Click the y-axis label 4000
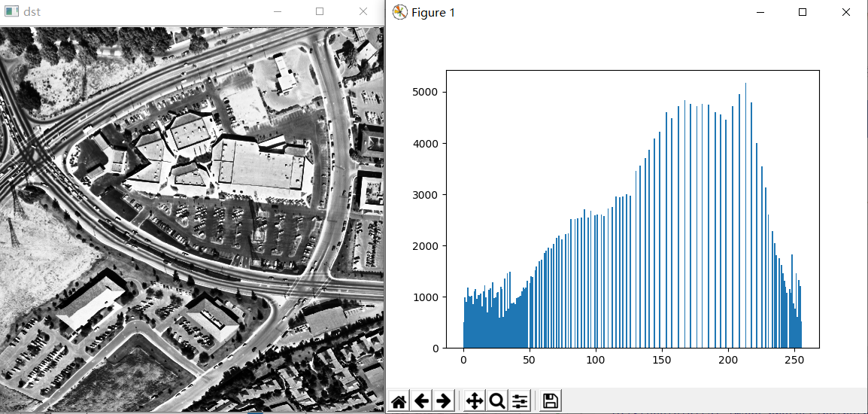Image resolution: width=868 pixels, height=414 pixels. pos(426,144)
